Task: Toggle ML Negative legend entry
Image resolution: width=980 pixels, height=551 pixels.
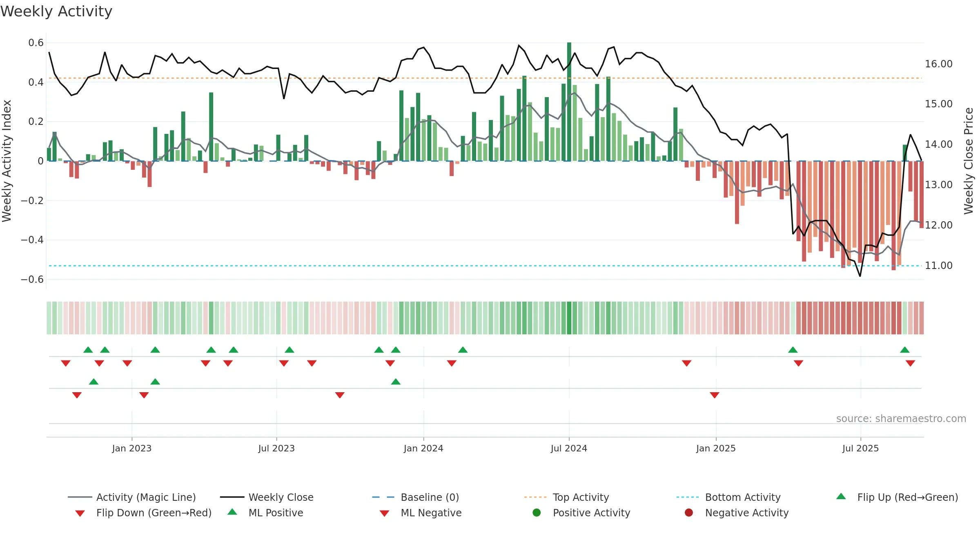Action: pos(420,513)
